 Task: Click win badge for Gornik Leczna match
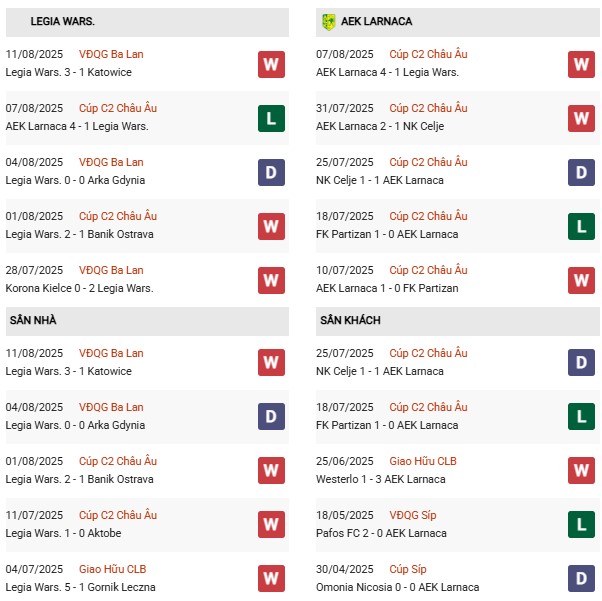click(x=271, y=578)
